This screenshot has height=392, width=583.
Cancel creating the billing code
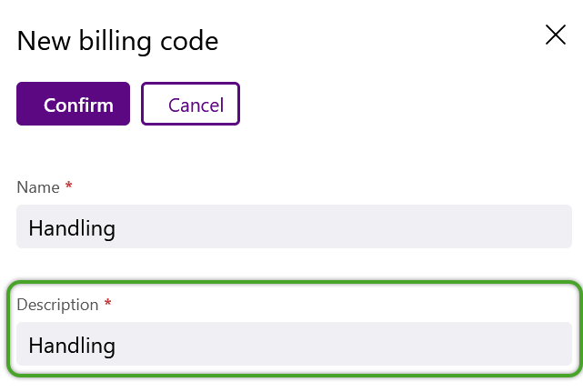190,104
